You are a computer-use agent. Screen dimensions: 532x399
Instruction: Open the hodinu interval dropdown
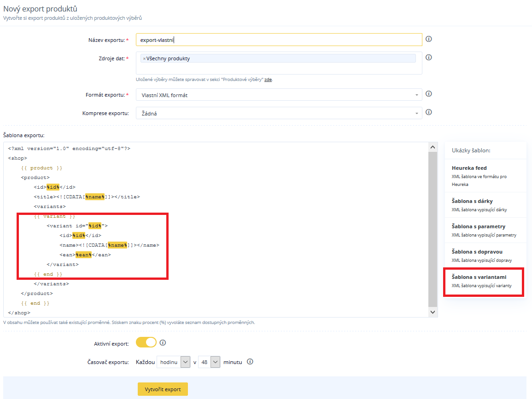click(x=173, y=362)
